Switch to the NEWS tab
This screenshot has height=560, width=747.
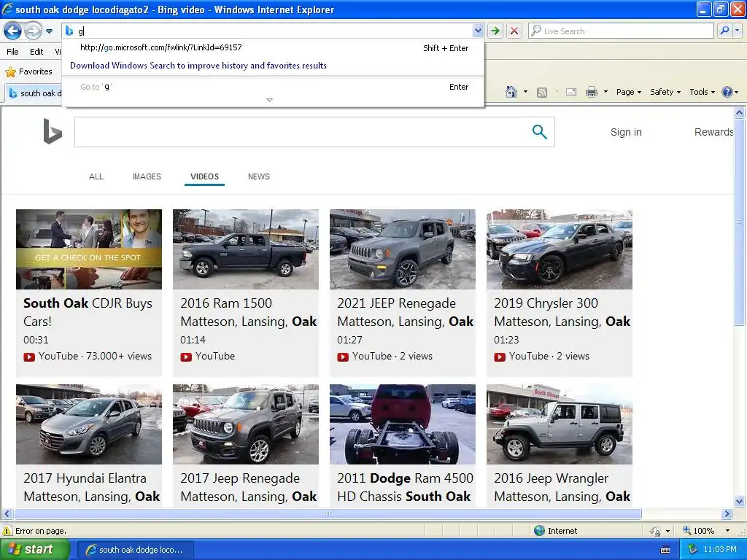[x=259, y=176]
